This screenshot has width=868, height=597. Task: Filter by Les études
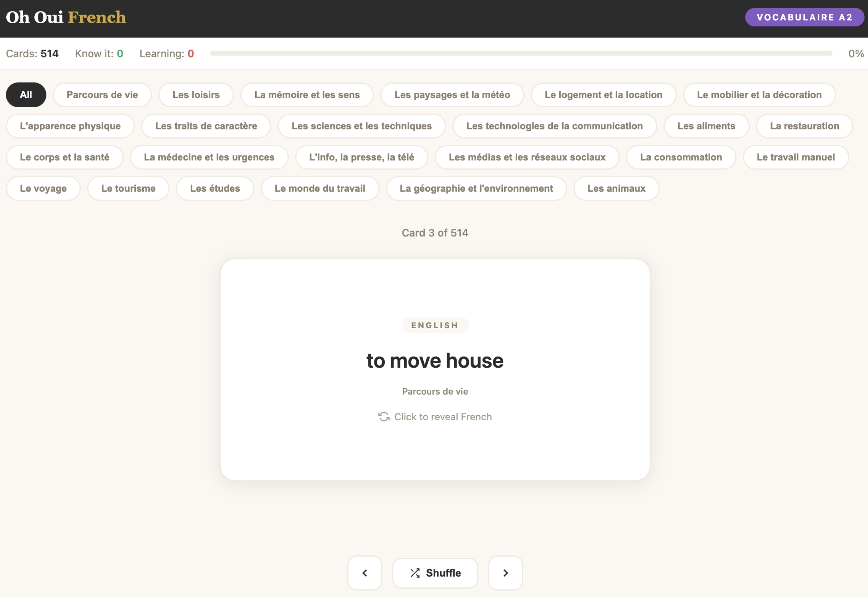[215, 188]
